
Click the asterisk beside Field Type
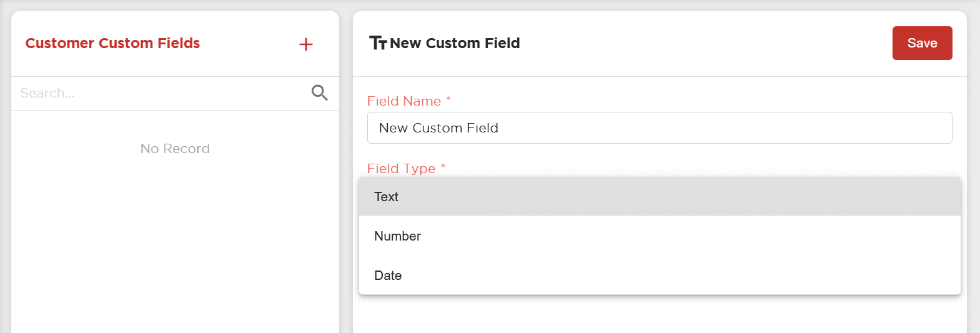point(443,167)
